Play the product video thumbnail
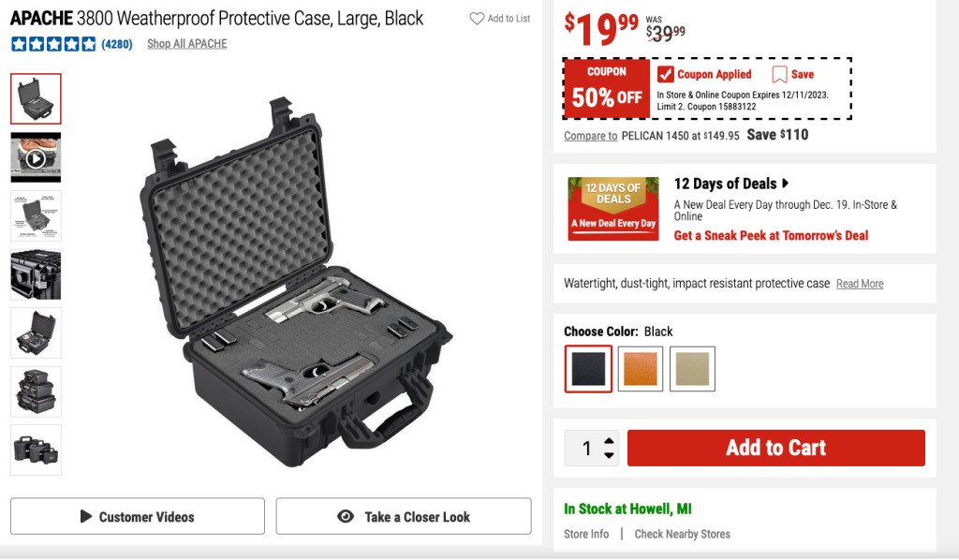This screenshot has width=959, height=560. [x=36, y=157]
